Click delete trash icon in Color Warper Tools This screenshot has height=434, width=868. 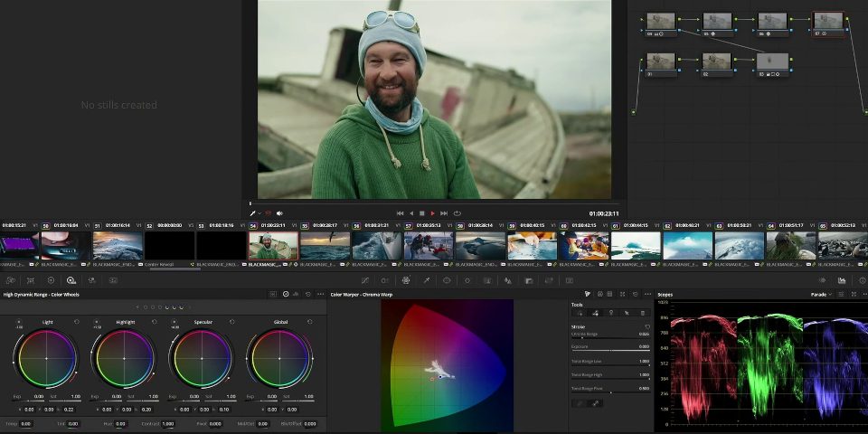pos(642,313)
